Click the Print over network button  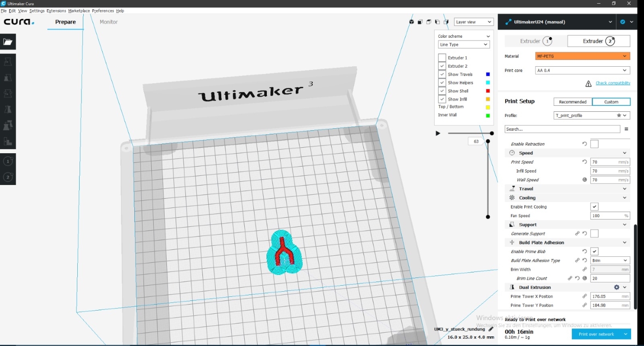(x=596, y=334)
